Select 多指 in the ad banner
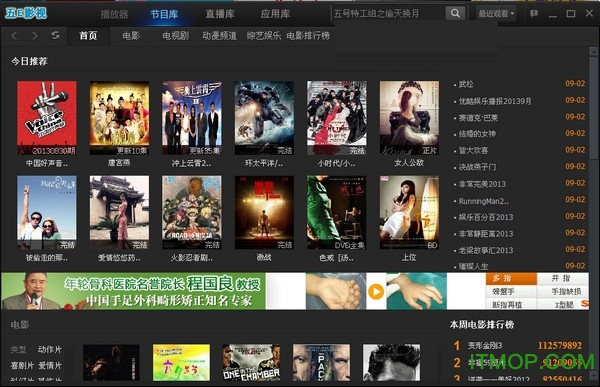Image resolution: width=600 pixels, height=387 pixels. 511,278
